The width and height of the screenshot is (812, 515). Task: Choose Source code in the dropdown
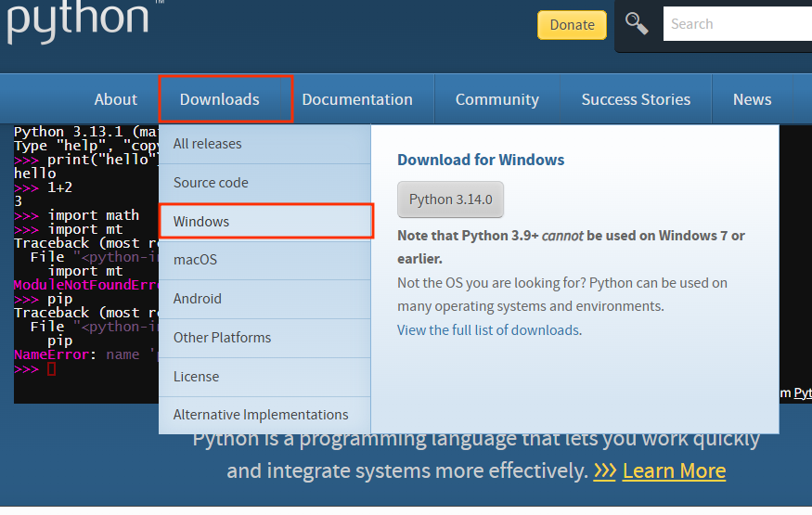click(x=211, y=183)
